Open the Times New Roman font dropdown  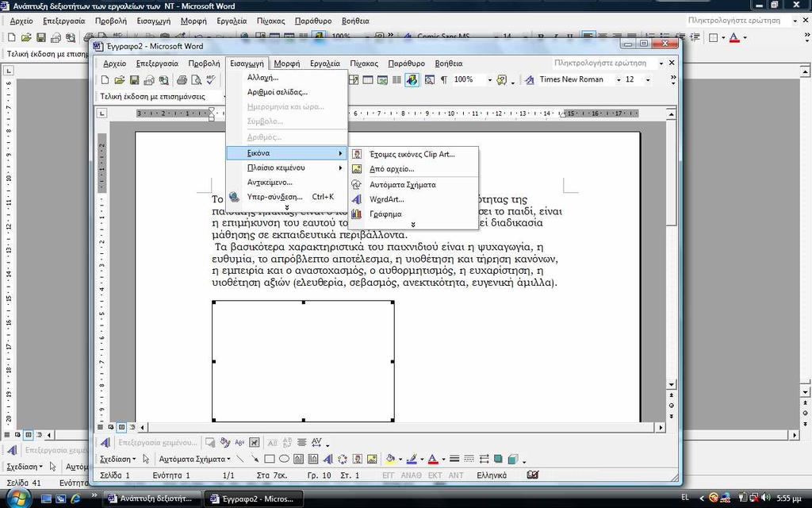pyautogui.click(x=619, y=80)
